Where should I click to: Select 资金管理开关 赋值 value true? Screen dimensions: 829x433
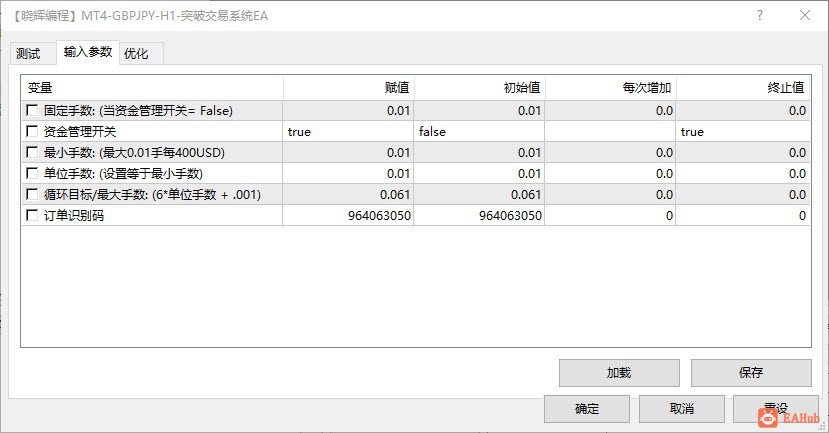(x=348, y=132)
